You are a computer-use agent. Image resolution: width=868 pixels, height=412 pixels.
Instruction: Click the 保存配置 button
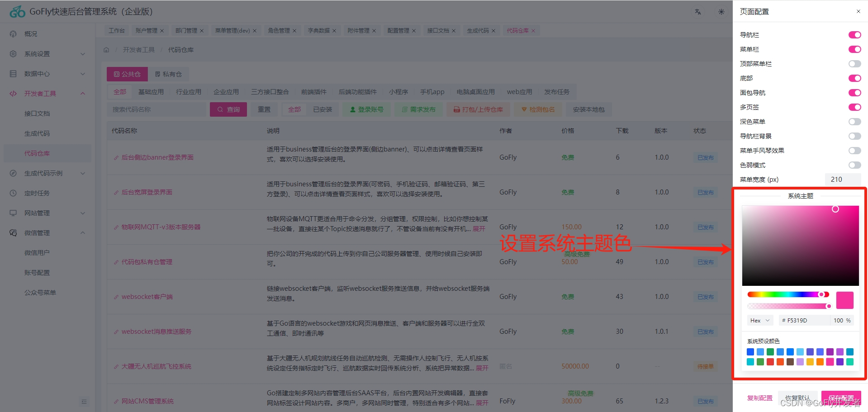pos(841,398)
